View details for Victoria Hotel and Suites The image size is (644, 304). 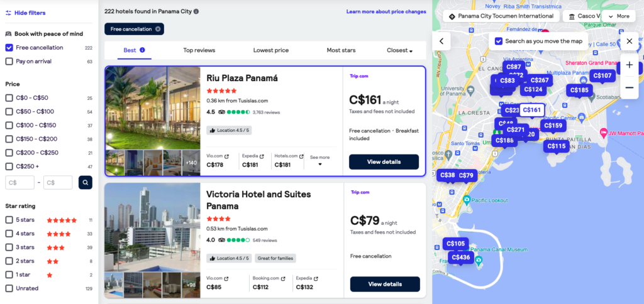click(384, 284)
